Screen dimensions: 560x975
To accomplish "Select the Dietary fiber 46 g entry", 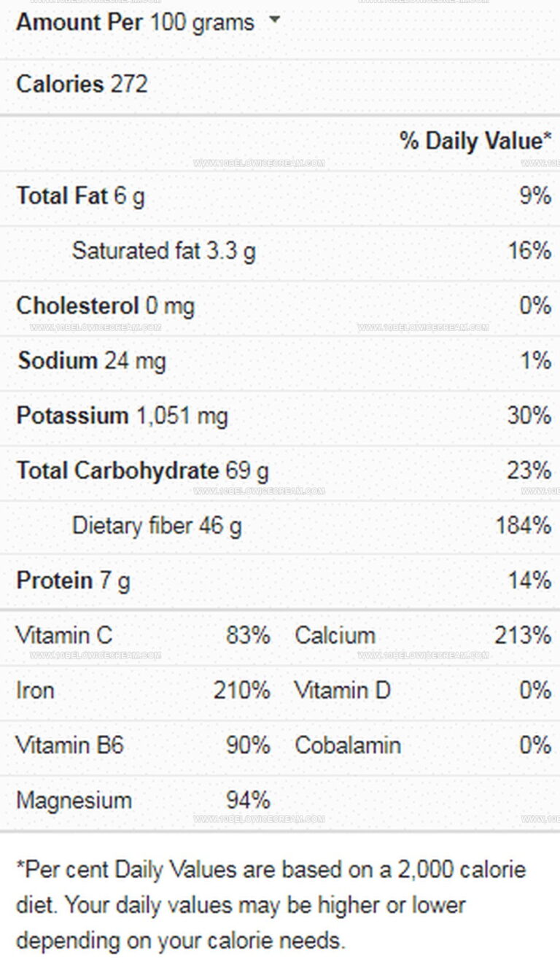I will point(157,526).
